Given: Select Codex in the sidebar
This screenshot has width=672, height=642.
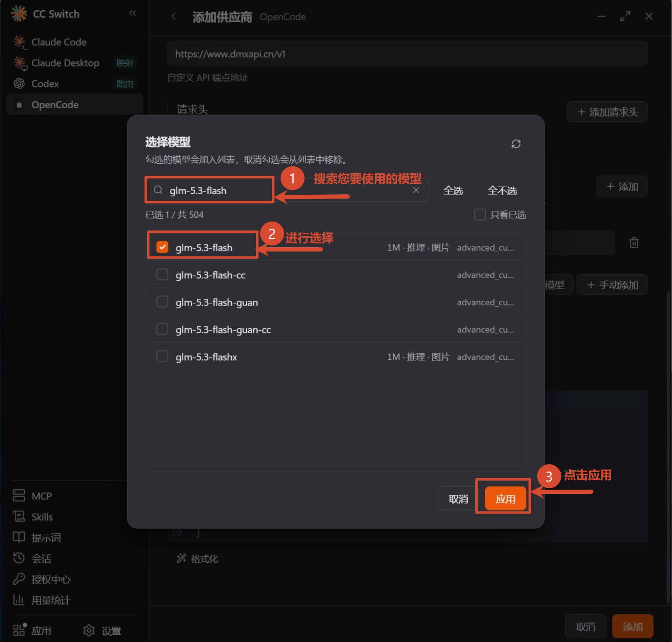Looking at the screenshot, I should tap(75, 84).
